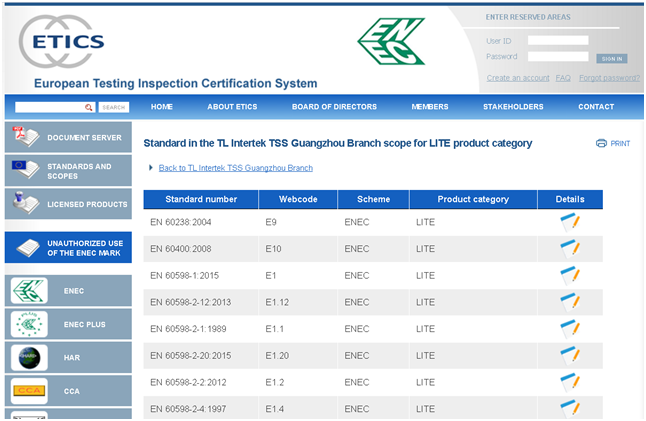
Task: Click the arrow before Back to TL link
Action: tap(151, 168)
